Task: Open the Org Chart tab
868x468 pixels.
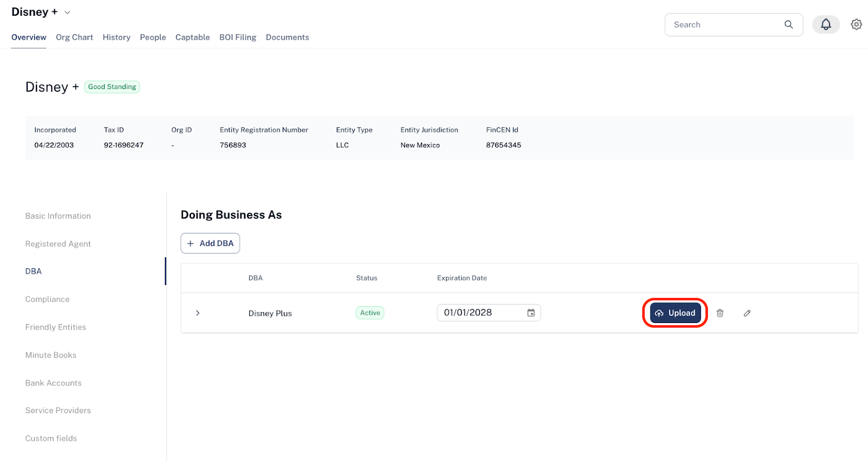Action: (x=74, y=37)
